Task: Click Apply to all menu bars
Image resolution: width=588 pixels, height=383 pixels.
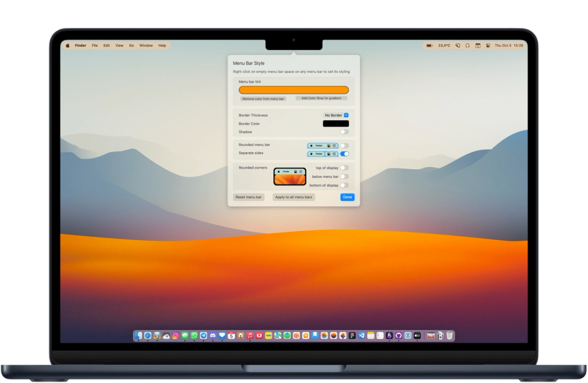Action: [293, 197]
